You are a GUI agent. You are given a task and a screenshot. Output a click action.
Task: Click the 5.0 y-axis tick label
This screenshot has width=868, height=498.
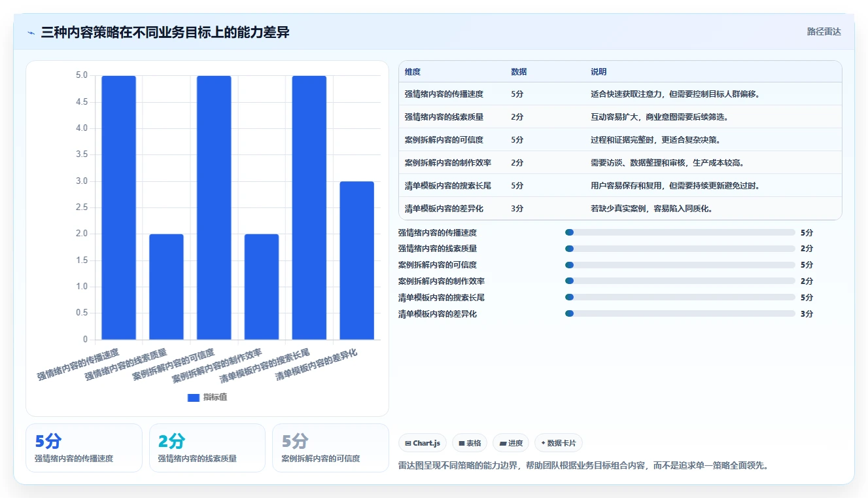[82, 75]
